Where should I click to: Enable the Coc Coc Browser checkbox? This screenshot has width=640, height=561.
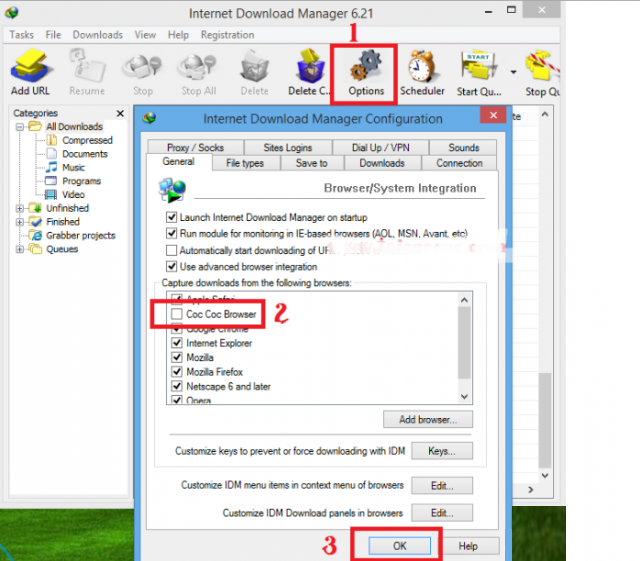point(177,314)
